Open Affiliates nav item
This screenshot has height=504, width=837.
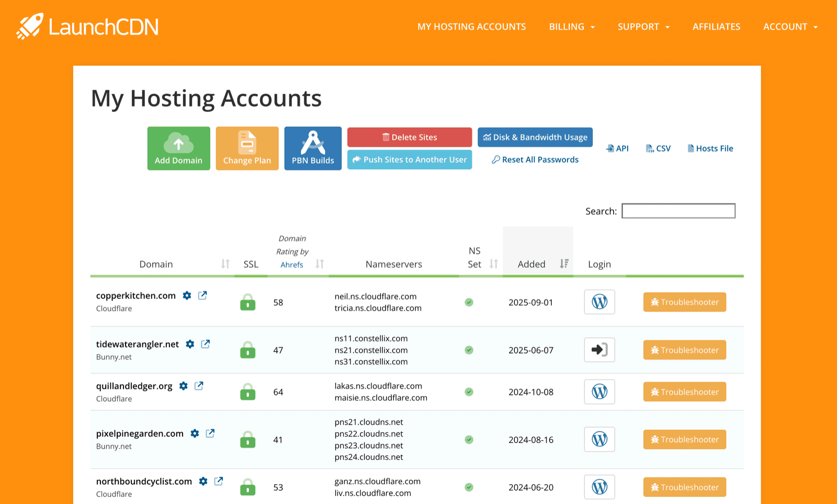[x=716, y=27]
